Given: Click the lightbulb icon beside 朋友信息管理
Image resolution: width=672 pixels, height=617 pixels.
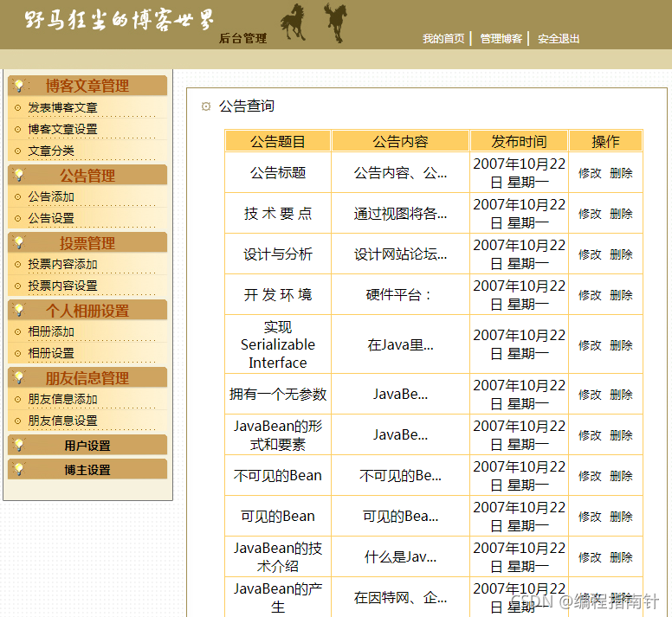Looking at the screenshot, I should coord(19,377).
